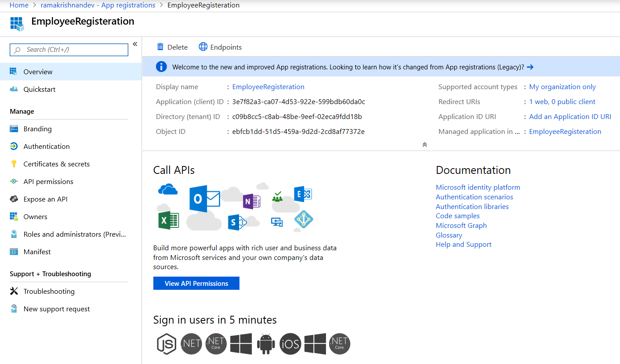The width and height of the screenshot is (620, 364).
Task: Click the EmployeeRegisteration app icon in the header
Action: pyautogui.click(x=17, y=24)
